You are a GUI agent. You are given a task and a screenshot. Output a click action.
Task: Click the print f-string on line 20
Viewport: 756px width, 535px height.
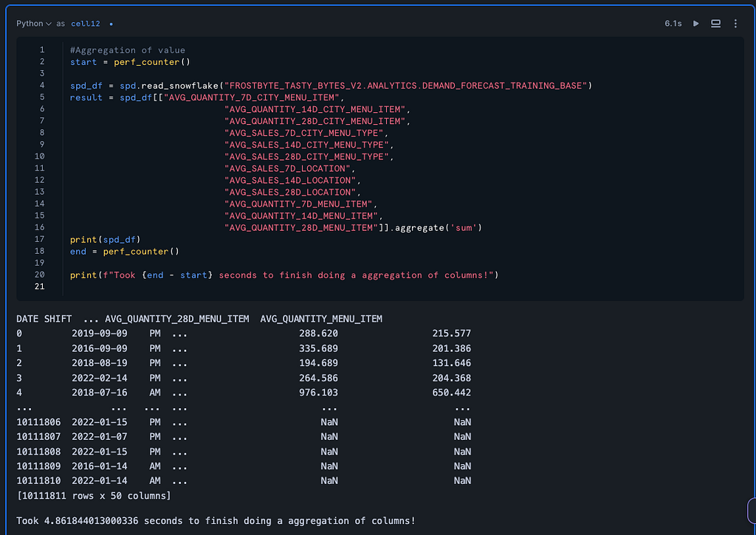coord(284,275)
